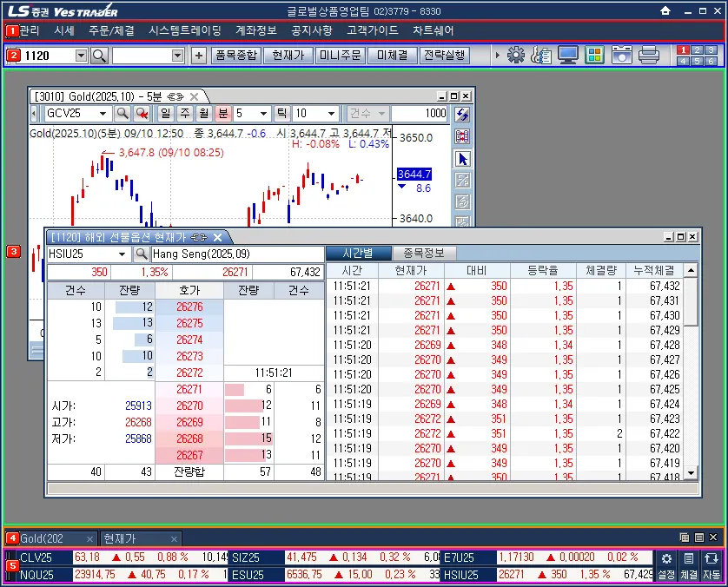Click the printer icon in toolbar
Screen dimensions: 728x587
tap(649, 56)
